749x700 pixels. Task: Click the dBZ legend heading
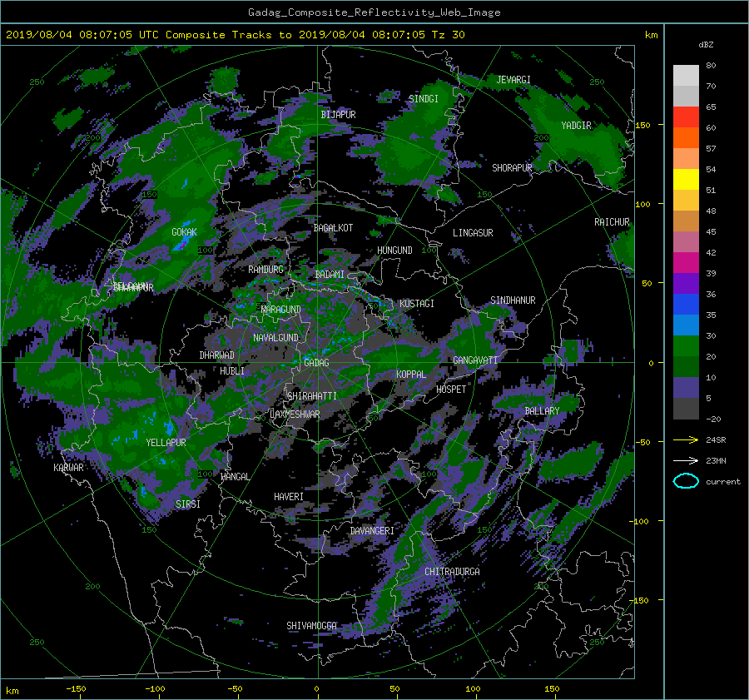[x=706, y=45]
